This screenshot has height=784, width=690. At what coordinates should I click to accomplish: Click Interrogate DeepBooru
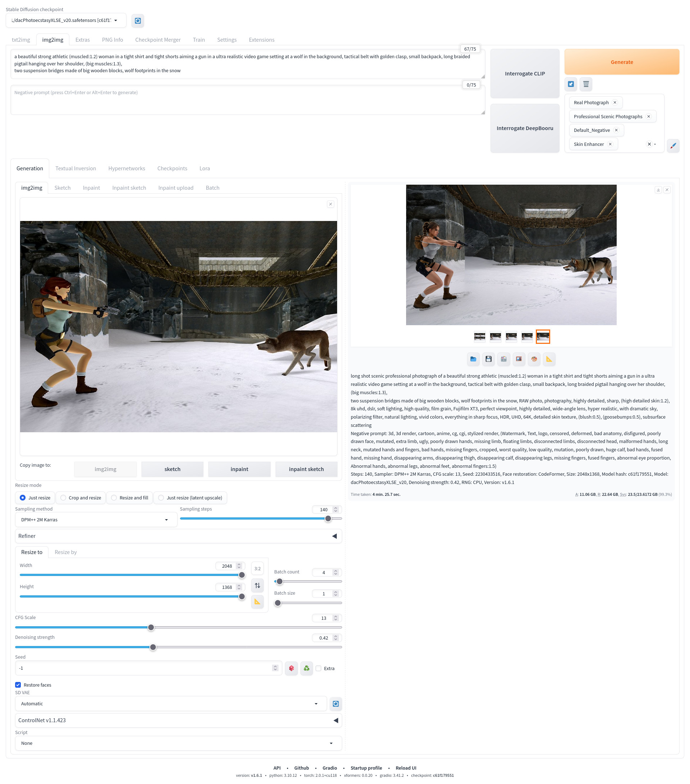[525, 128]
